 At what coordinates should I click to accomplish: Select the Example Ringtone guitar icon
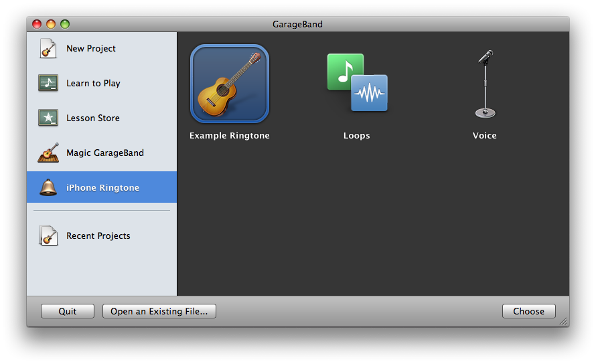pyautogui.click(x=230, y=84)
